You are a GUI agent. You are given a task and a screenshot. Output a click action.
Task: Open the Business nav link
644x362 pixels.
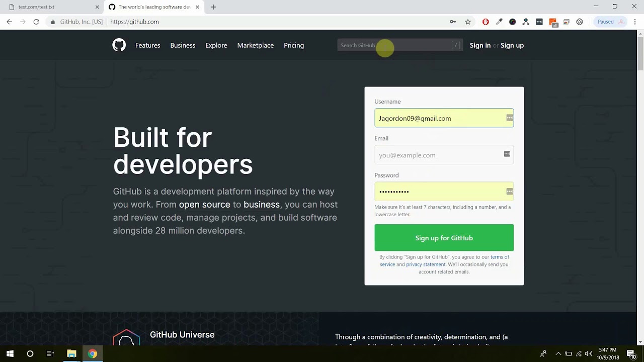pyautogui.click(x=183, y=45)
